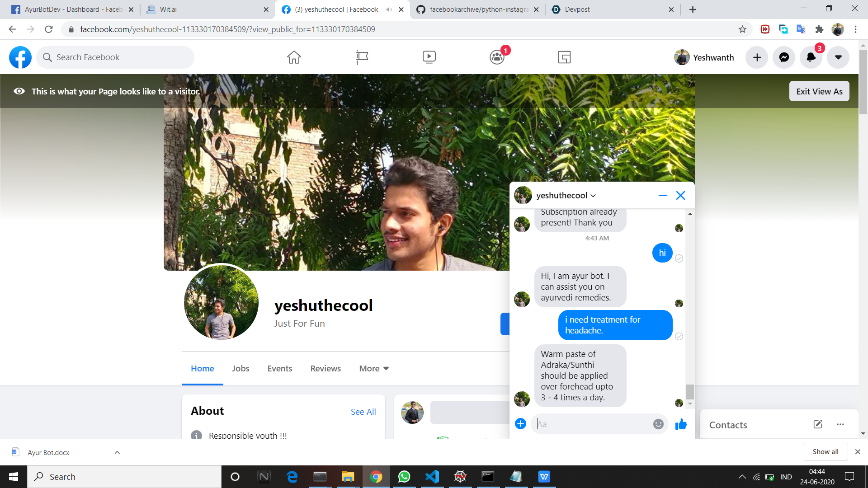Click the plus attachment icon in chat
The width and height of the screenshot is (868, 488).
520,424
